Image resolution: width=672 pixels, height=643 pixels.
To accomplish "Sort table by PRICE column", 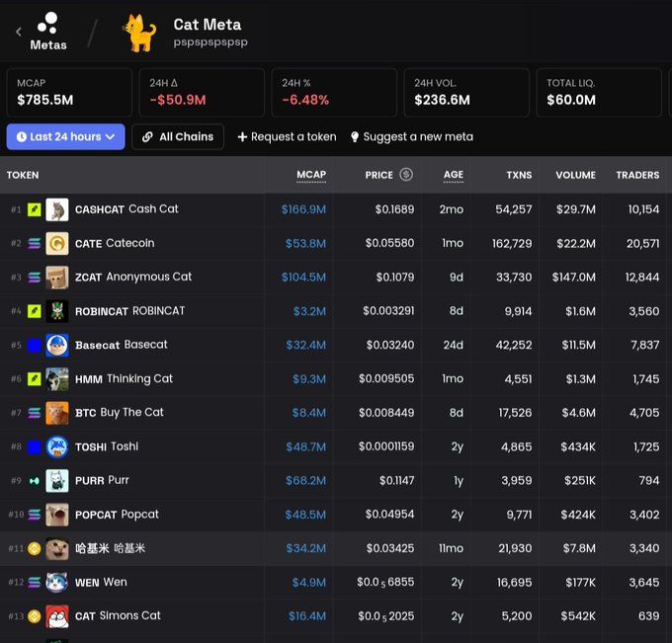I will pyautogui.click(x=378, y=175).
